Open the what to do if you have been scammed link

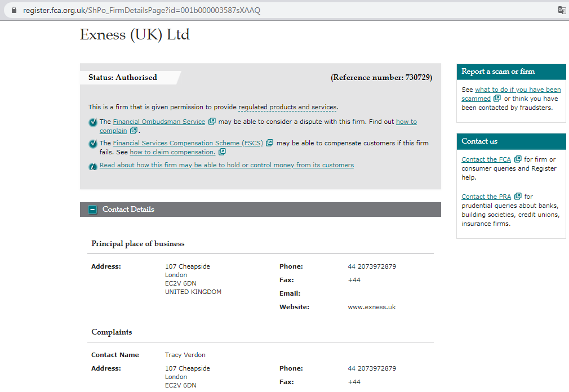pyautogui.click(x=518, y=89)
